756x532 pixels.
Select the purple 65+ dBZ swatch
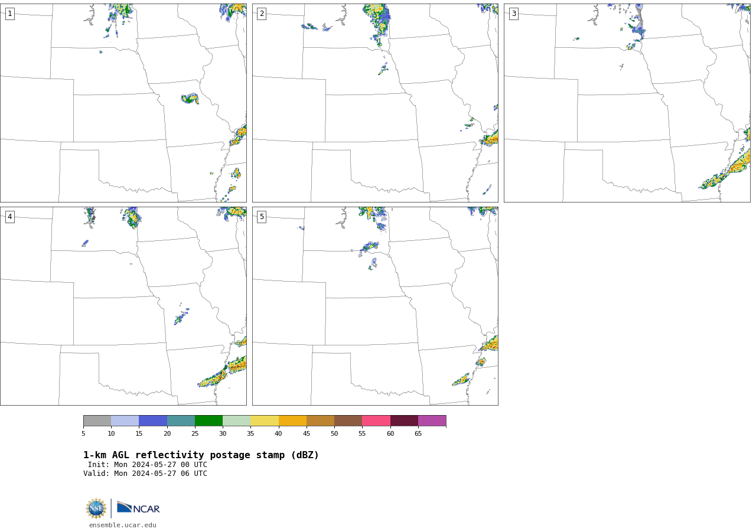pyautogui.click(x=432, y=421)
